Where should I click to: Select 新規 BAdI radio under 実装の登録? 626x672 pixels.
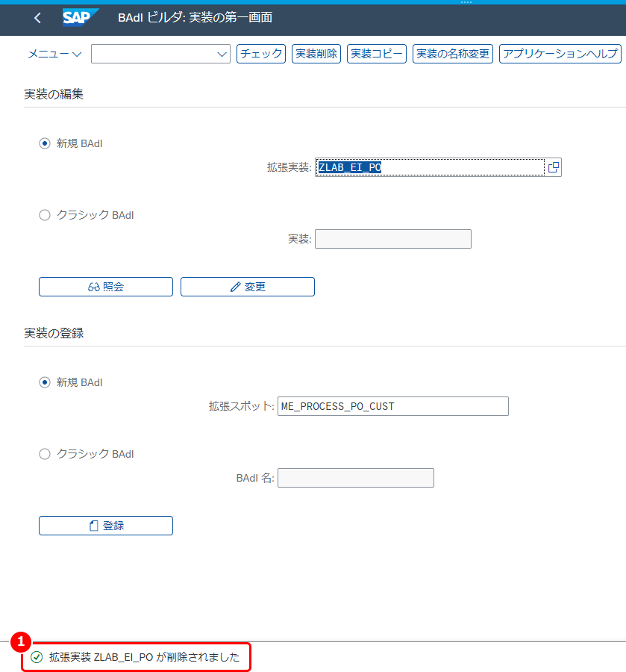pos(45,382)
